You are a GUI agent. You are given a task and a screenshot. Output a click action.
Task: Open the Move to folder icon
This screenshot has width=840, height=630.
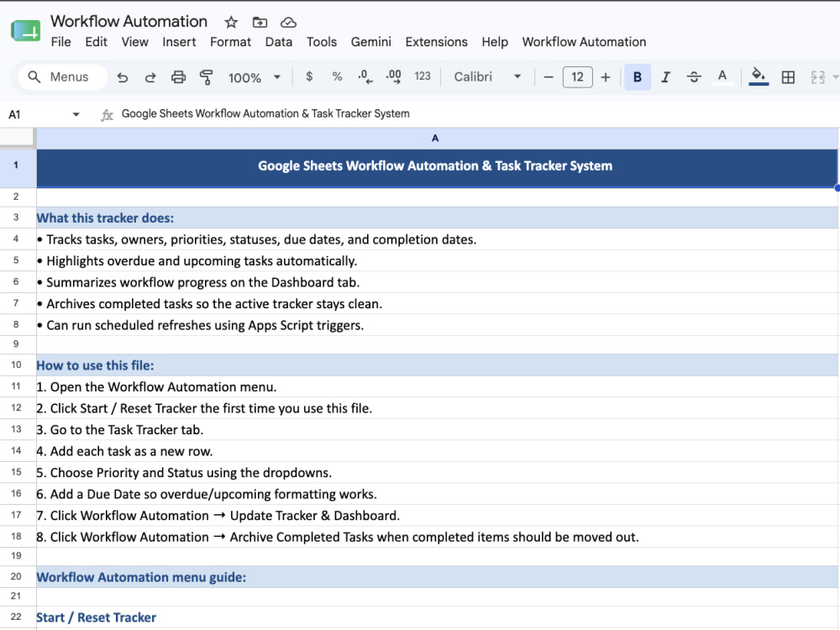tap(260, 22)
